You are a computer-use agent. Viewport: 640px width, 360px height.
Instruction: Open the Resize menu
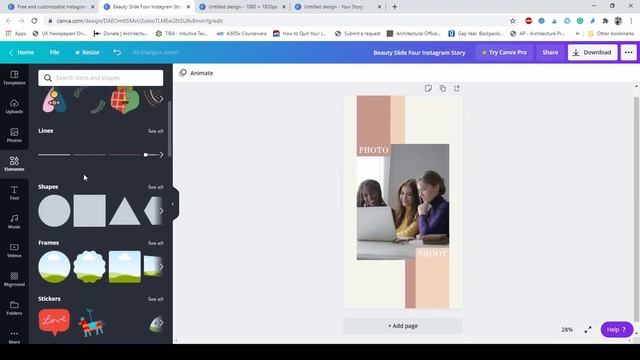point(87,52)
